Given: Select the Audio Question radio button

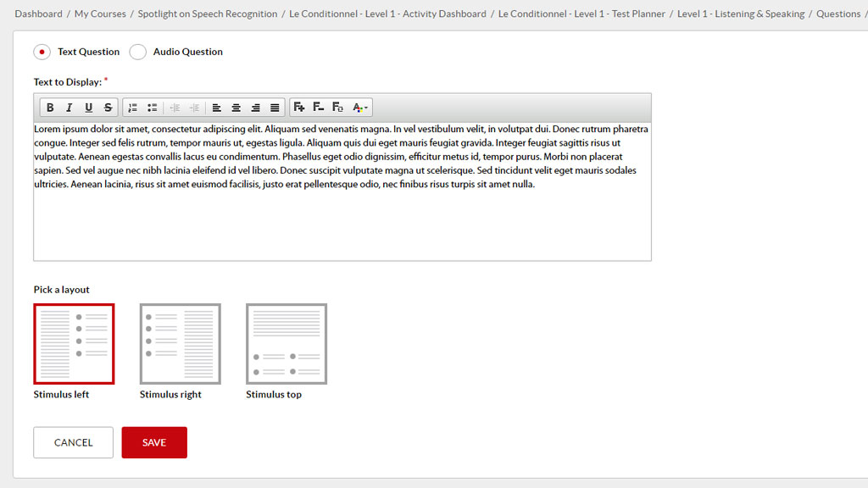Looking at the screenshot, I should point(138,52).
